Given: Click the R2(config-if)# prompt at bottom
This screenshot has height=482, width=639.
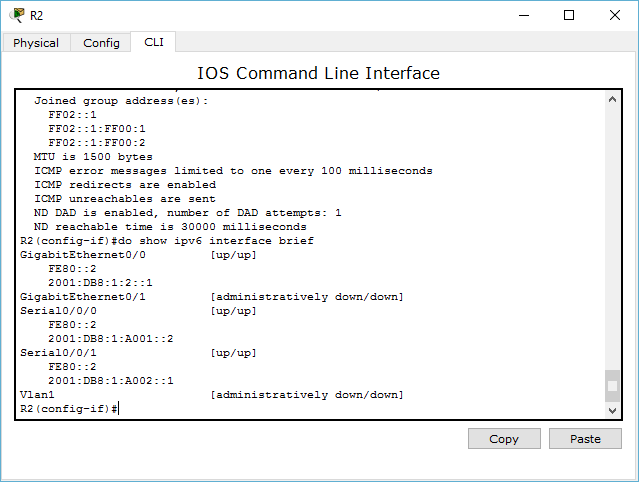Looking at the screenshot, I should pyautogui.click(x=69, y=409).
